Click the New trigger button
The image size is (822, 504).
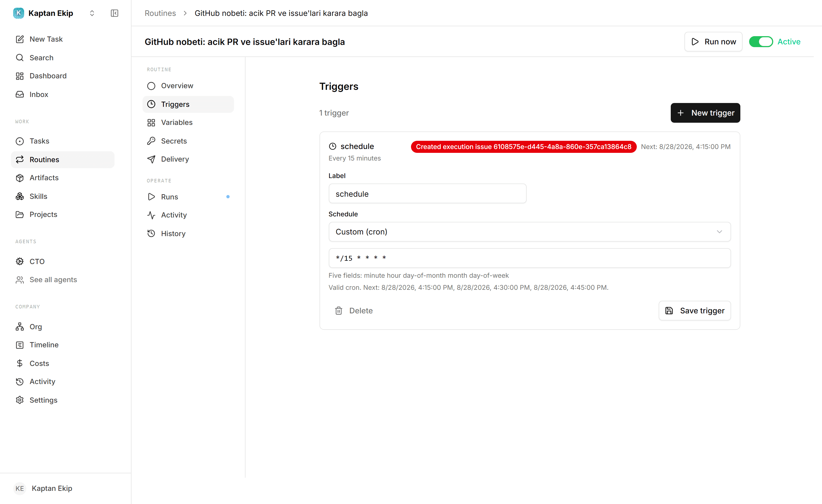[x=705, y=113]
